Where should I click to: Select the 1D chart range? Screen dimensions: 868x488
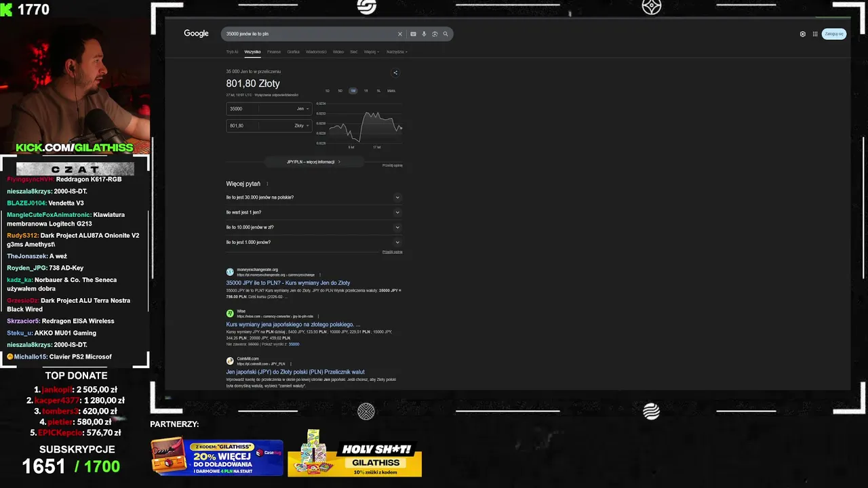tap(327, 91)
